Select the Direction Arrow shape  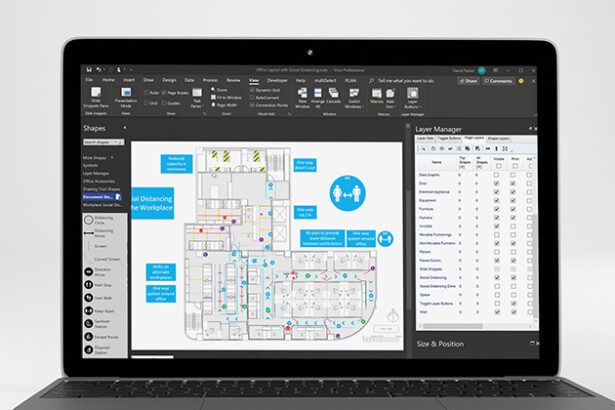pyautogui.click(x=98, y=272)
